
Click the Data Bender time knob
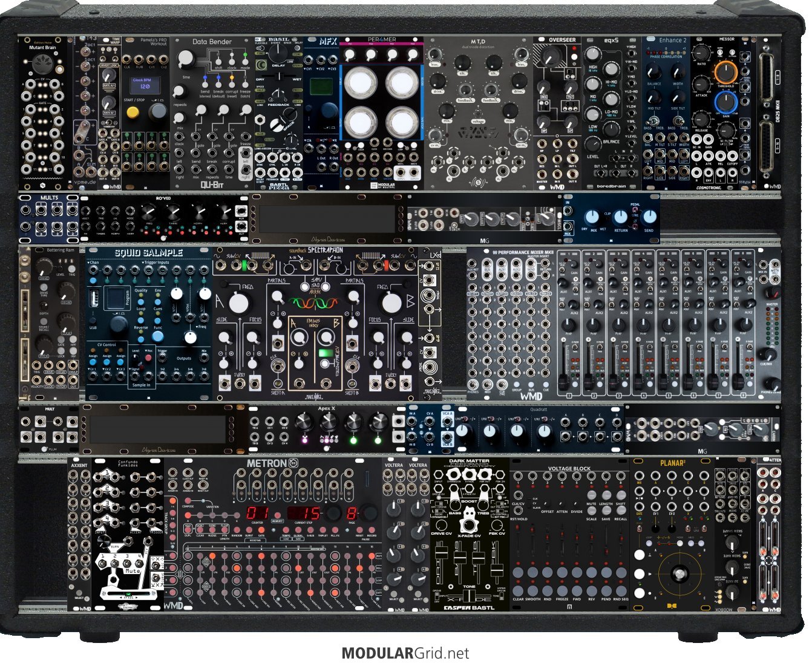coord(187,59)
